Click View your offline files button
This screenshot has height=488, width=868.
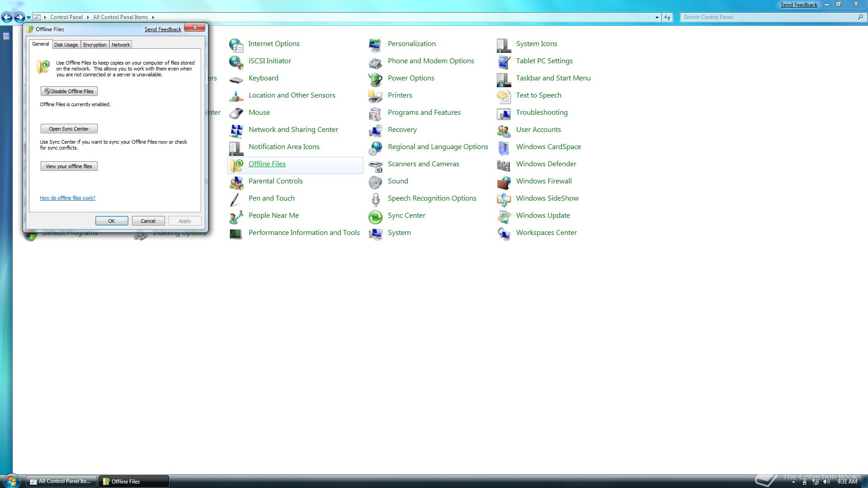tap(69, 166)
